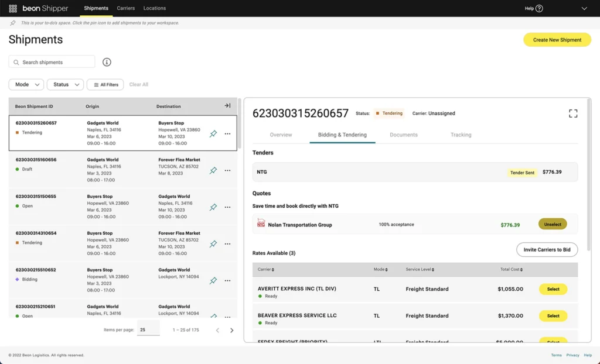Open the Locations nav tab
The image size is (600, 364).
[x=155, y=8]
